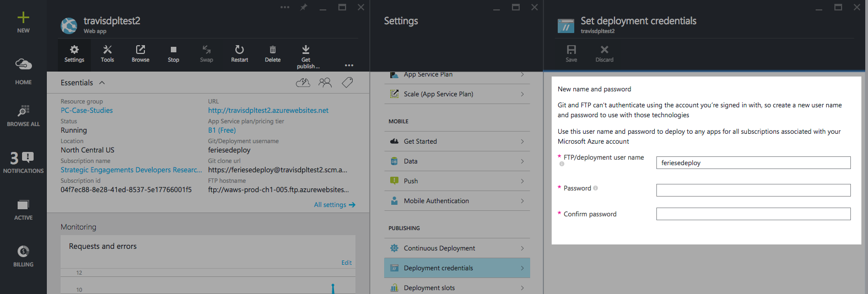Expand the Deployment slots chevron
Image resolution: width=868 pixels, height=294 pixels.
(522, 288)
